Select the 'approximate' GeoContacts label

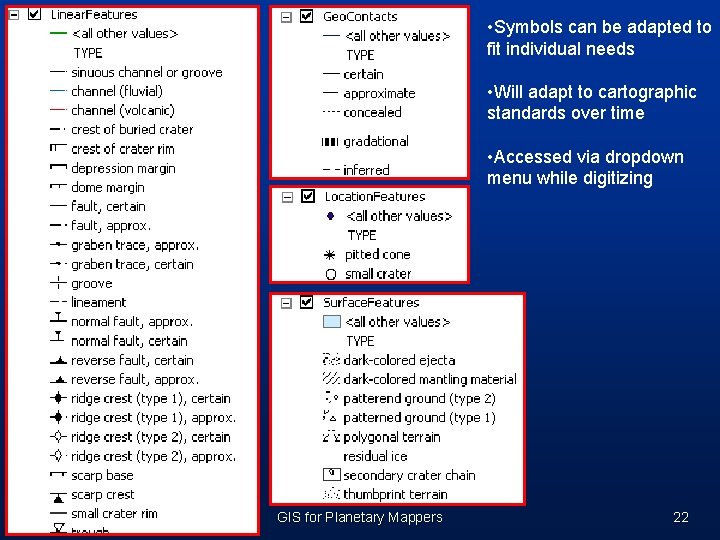(x=379, y=94)
